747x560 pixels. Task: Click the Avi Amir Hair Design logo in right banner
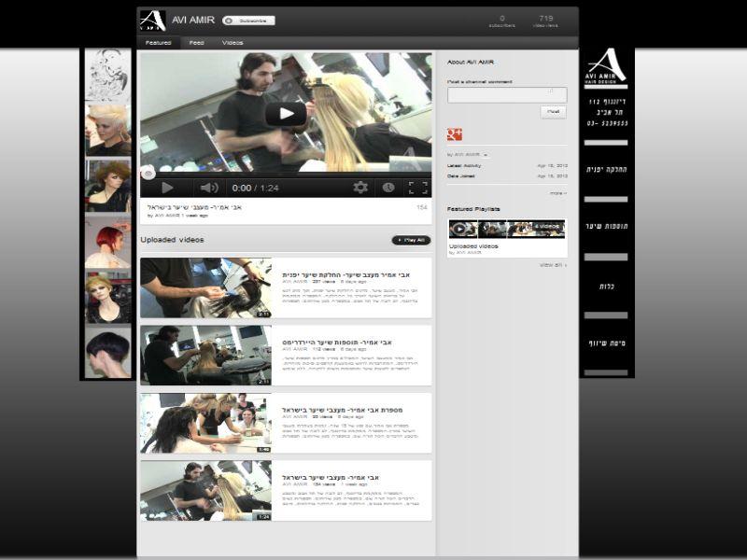pyautogui.click(x=606, y=67)
